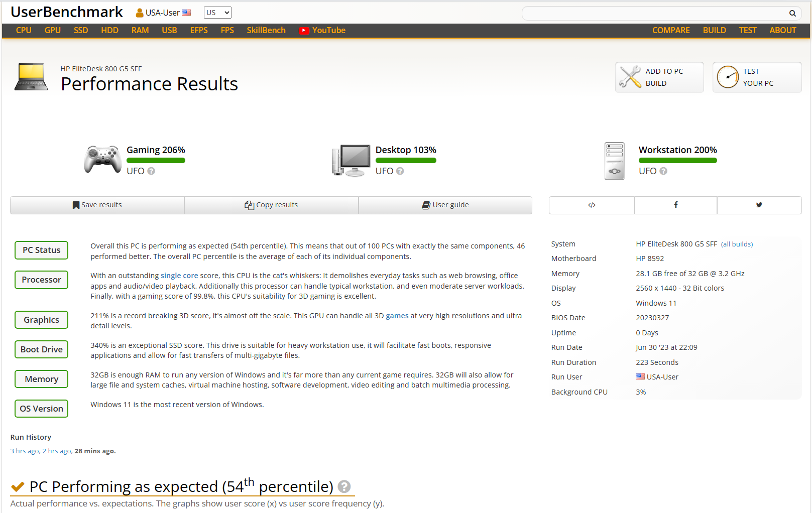The height and width of the screenshot is (513, 812).
Task: Click the Save results button
Action: (x=97, y=205)
